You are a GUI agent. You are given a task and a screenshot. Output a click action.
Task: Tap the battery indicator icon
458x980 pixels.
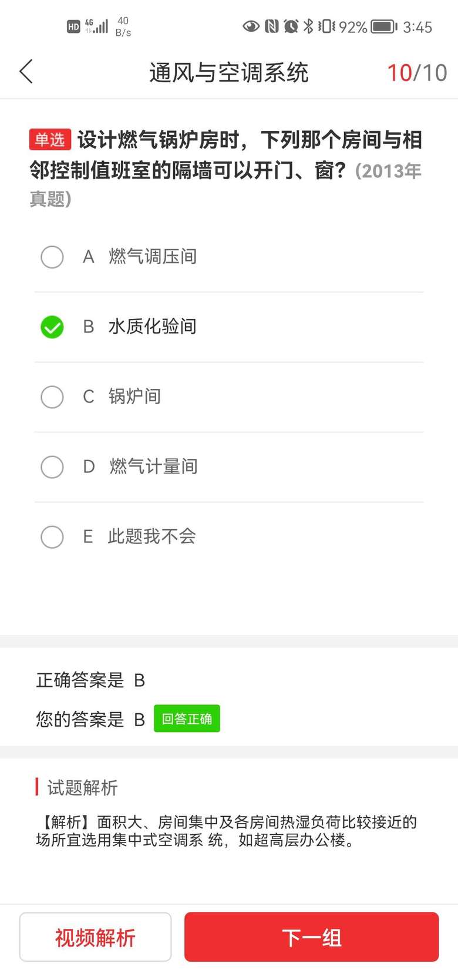[384, 26]
